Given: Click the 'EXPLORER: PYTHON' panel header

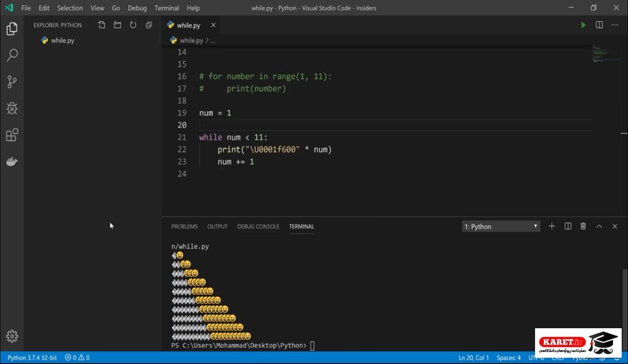Looking at the screenshot, I should 58,25.
